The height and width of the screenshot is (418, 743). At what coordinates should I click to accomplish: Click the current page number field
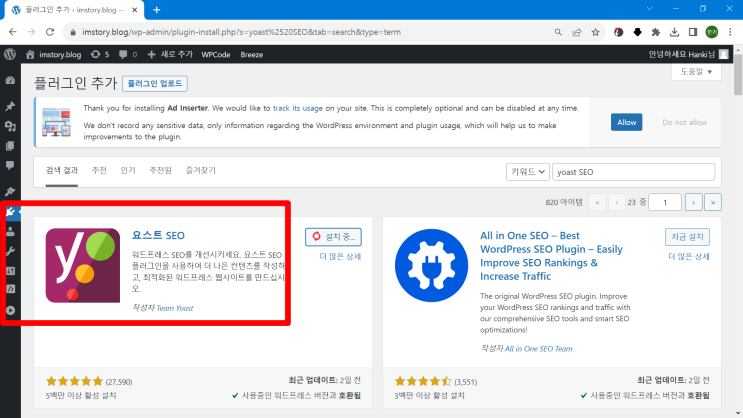pos(665,202)
